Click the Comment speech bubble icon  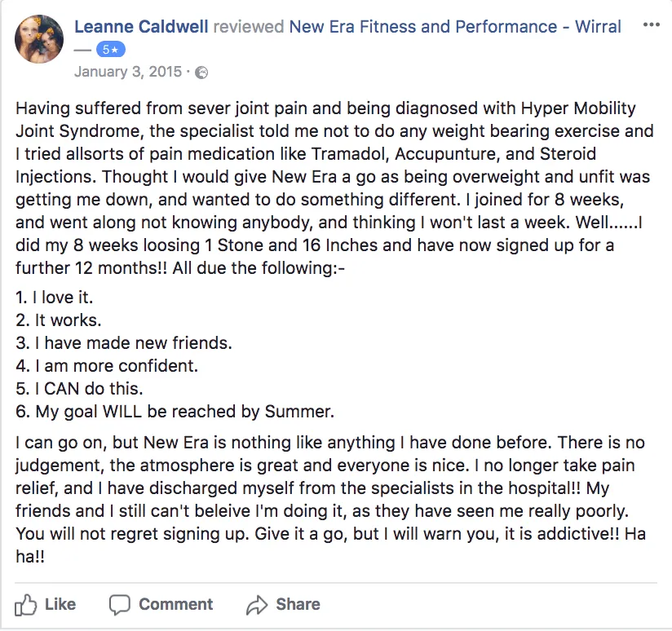pos(120,605)
